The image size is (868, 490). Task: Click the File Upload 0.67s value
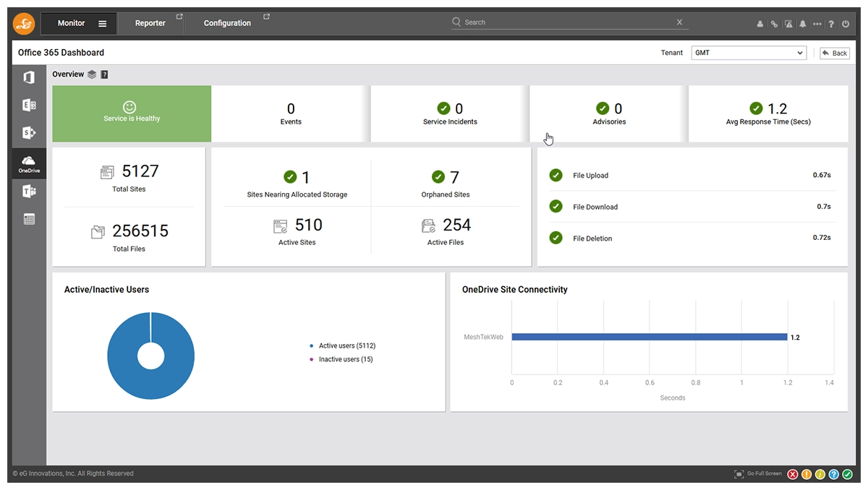pyautogui.click(x=822, y=175)
